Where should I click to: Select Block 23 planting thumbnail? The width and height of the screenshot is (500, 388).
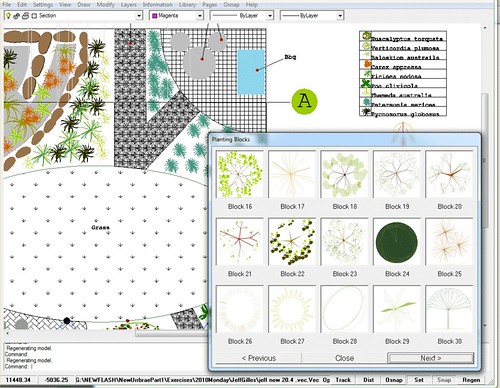coord(344,242)
